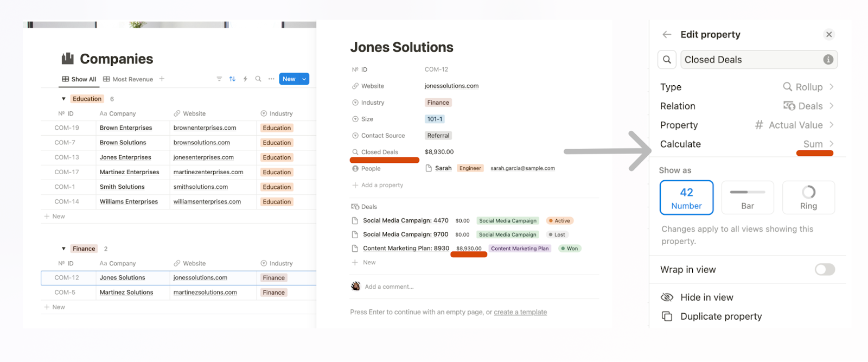Viewport: 868px width, 362px height.
Task: Click New under Deals list
Action: point(364,262)
